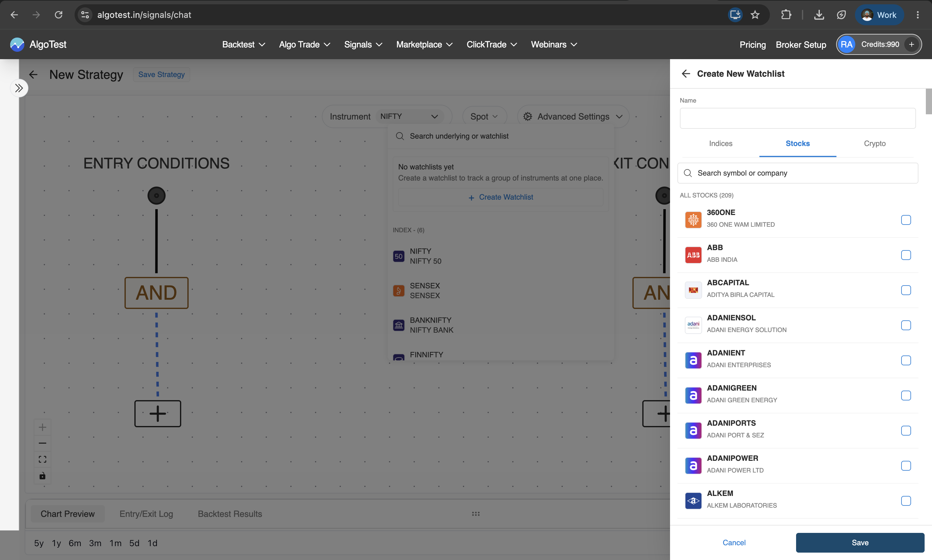This screenshot has width=932, height=560.
Task: Check the ABB stock checkbox
Action: (x=906, y=255)
